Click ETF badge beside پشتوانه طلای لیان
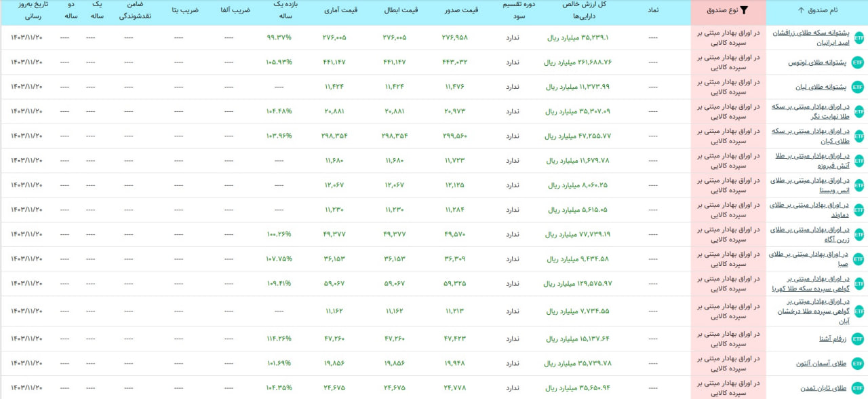Screen dimensions: 868x399 858,87
